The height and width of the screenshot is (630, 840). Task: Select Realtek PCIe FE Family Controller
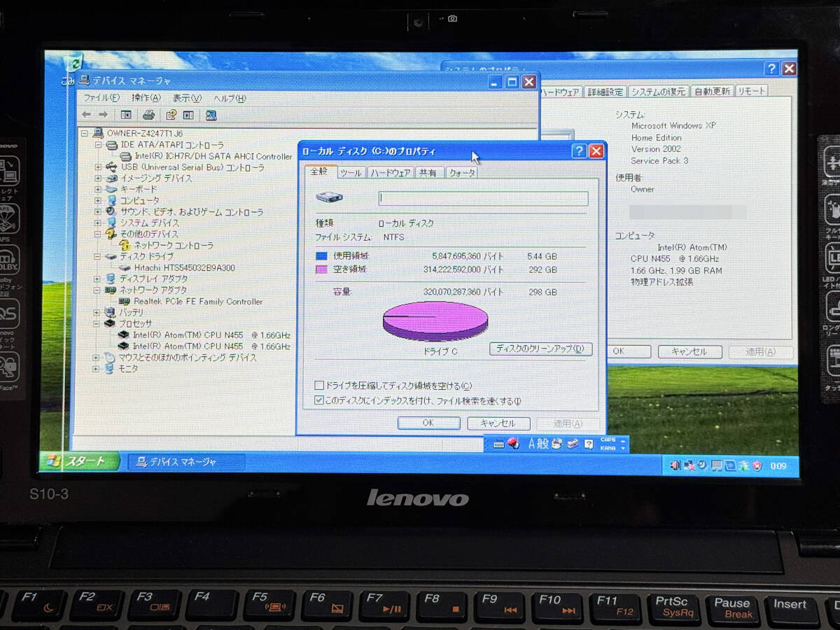[198, 301]
